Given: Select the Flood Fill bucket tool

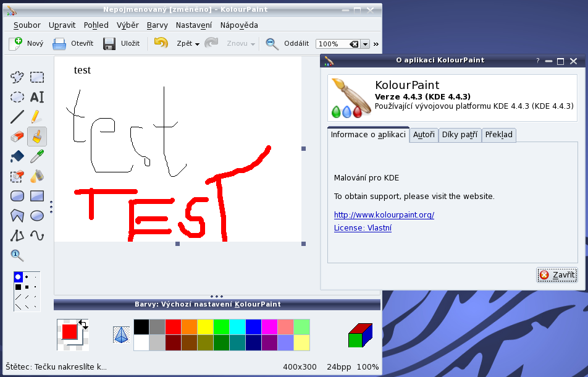Looking at the screenshot, I should [x=17, y=156].
